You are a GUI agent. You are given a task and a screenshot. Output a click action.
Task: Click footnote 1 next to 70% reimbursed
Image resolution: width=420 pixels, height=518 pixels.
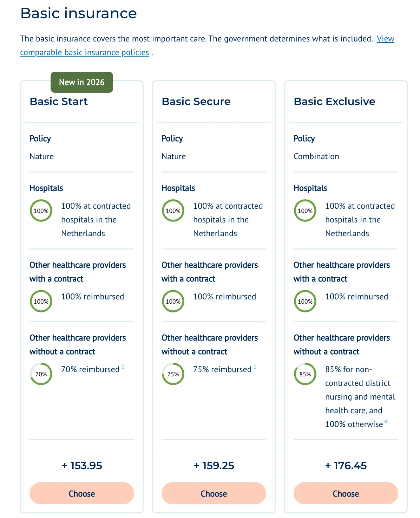[123, 367]
